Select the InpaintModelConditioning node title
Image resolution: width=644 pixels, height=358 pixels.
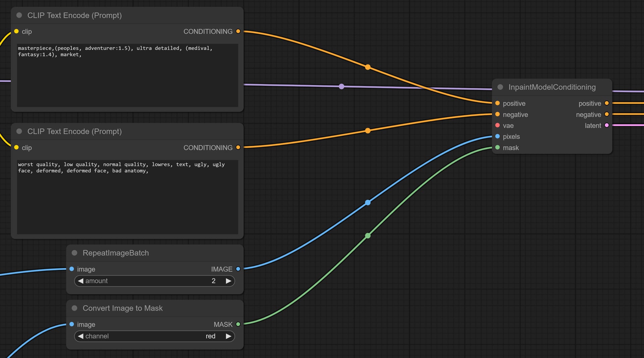pos(552,87)
